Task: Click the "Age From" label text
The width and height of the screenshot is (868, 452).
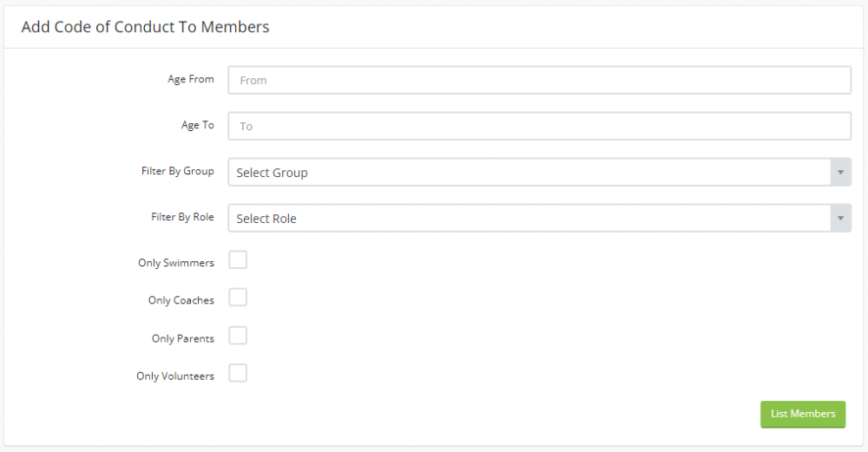Action: point(190,79)
